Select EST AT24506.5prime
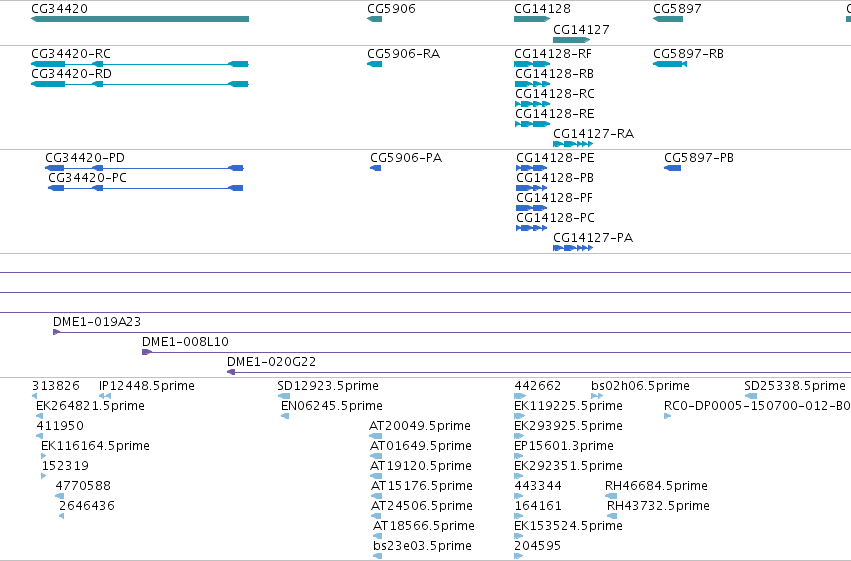Screen dimensions: 851x561 tap(376, 516)
